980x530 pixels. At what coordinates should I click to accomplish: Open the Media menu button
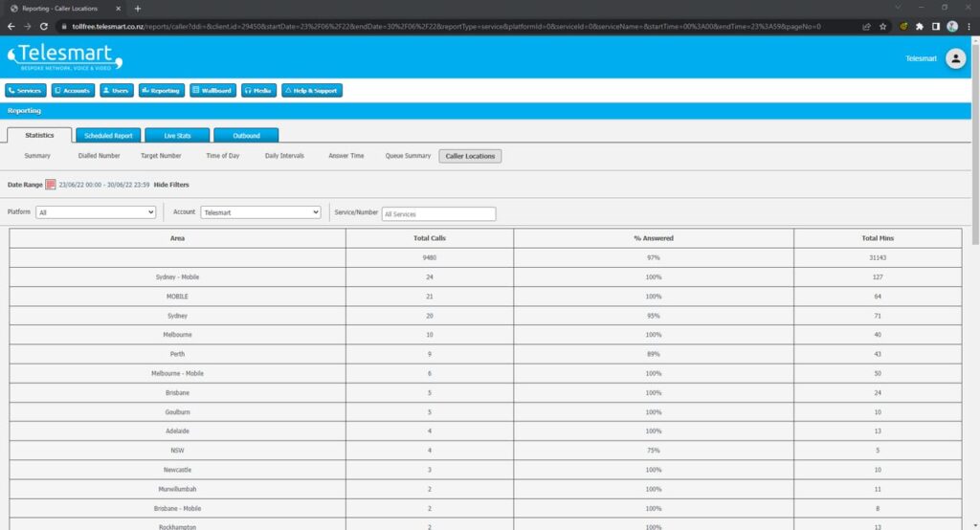click(258, 91)
